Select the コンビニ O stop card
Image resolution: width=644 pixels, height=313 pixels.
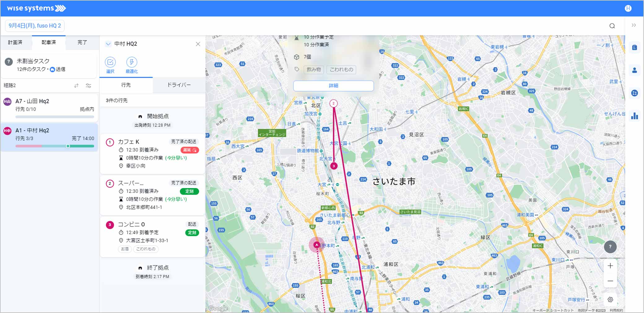pyautogui.click(x=152, y=237)
